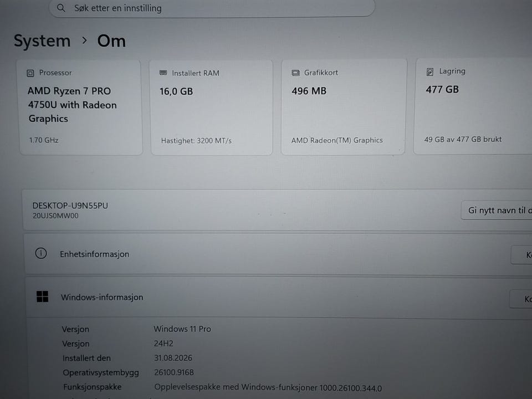
Task: Select the '496 MB' graphics value
Action: click(x=309, y=91)
